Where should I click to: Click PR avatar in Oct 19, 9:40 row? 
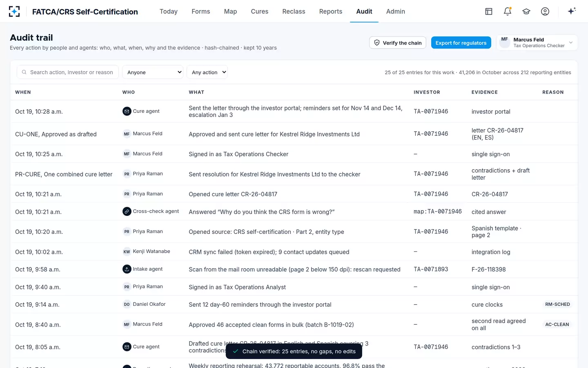click(x=127, y=287)
